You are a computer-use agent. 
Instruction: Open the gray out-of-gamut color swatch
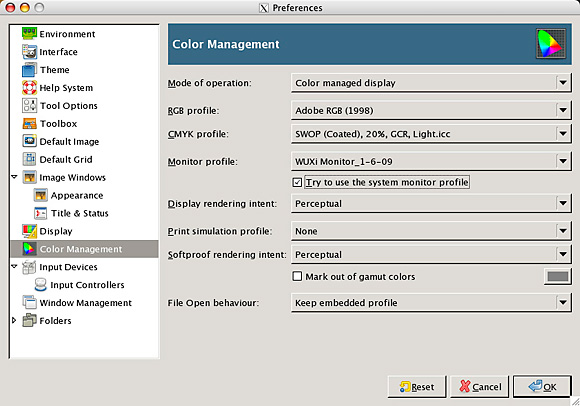pos(557,277)
